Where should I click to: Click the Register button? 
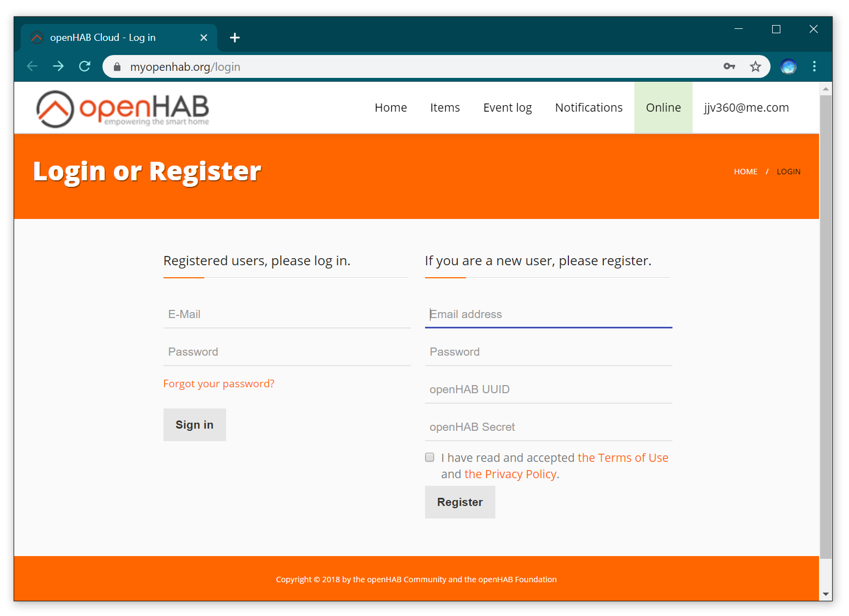tap(460, 502)
